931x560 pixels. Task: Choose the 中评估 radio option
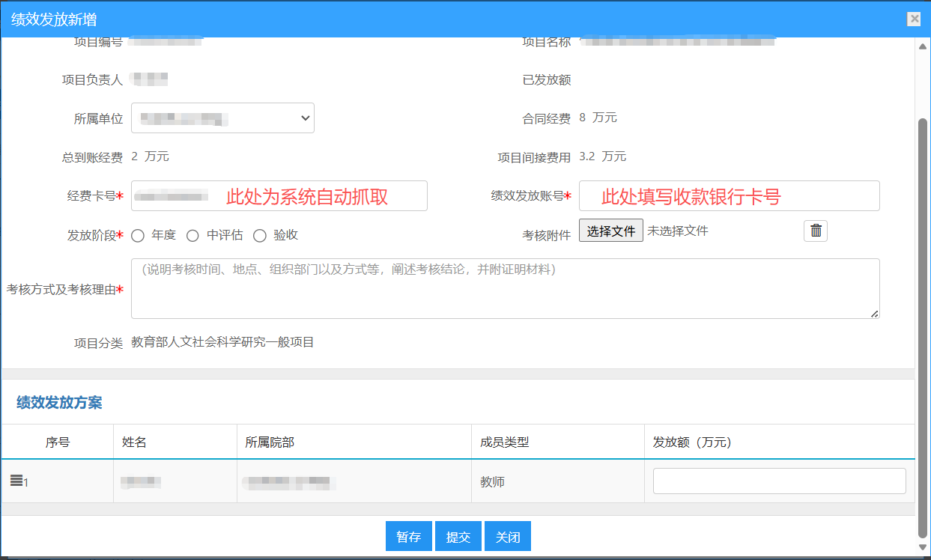tap(192, 236)
